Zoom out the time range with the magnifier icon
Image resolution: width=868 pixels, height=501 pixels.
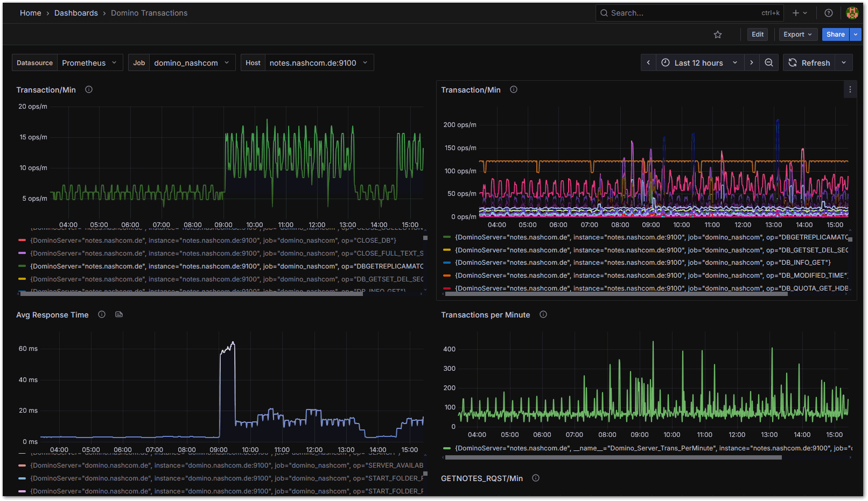click(x=768, y=62)
